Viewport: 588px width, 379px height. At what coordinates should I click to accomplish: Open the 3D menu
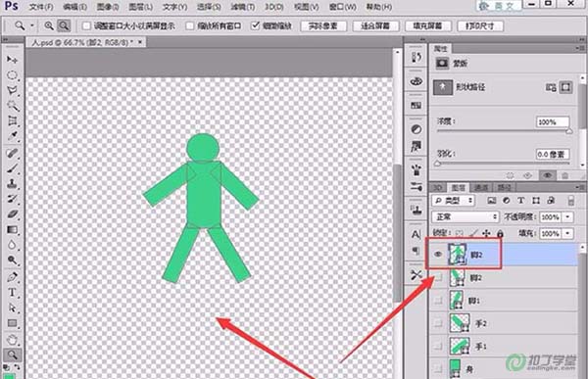click(273, 7)
